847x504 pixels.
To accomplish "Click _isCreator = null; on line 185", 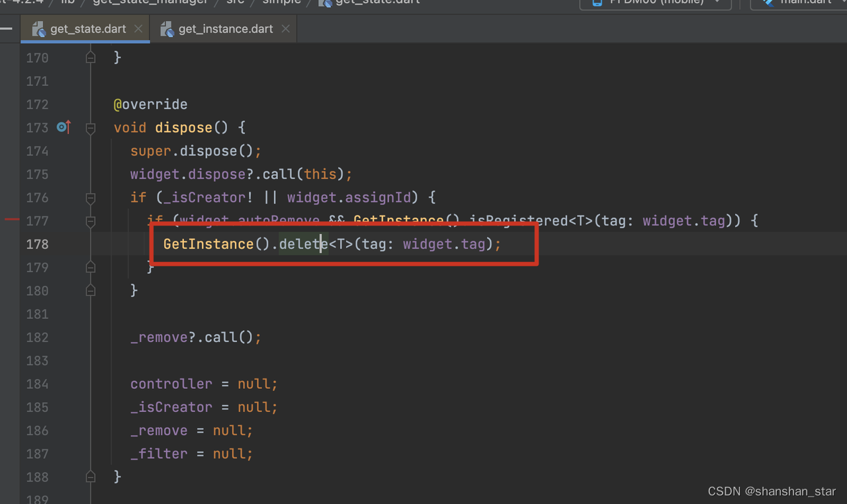I will [204, 407].
